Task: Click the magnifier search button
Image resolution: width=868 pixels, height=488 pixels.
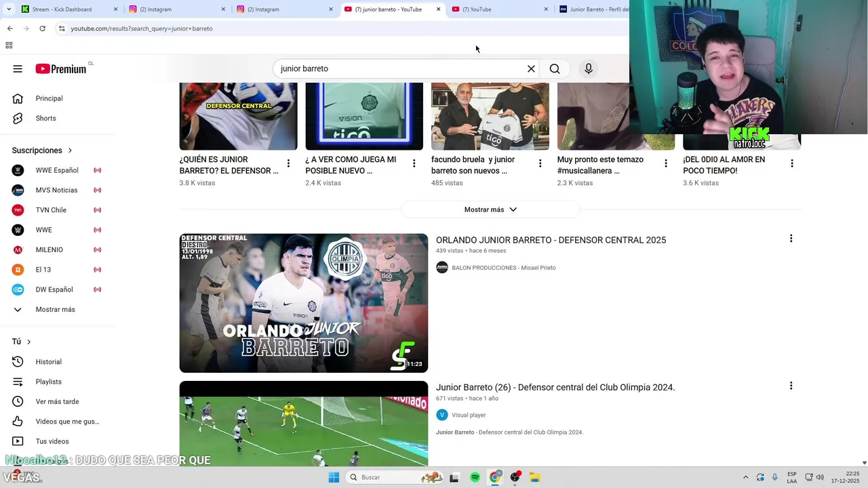Action: 555,68
